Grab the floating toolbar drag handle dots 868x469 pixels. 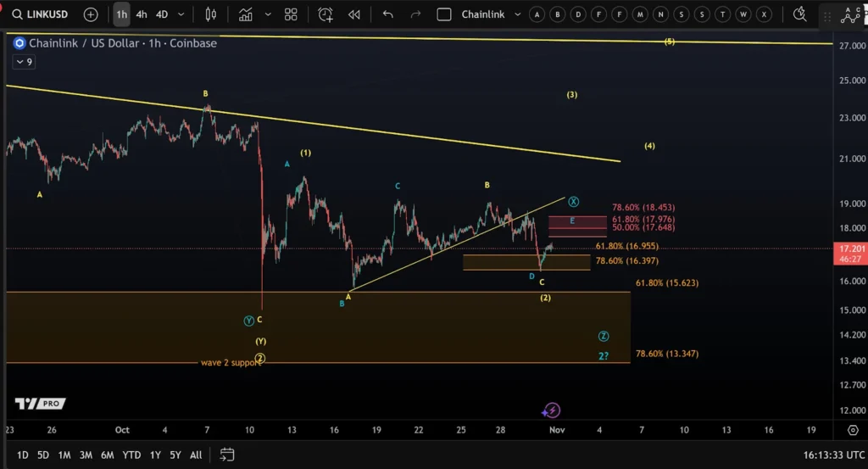point(827,17)
